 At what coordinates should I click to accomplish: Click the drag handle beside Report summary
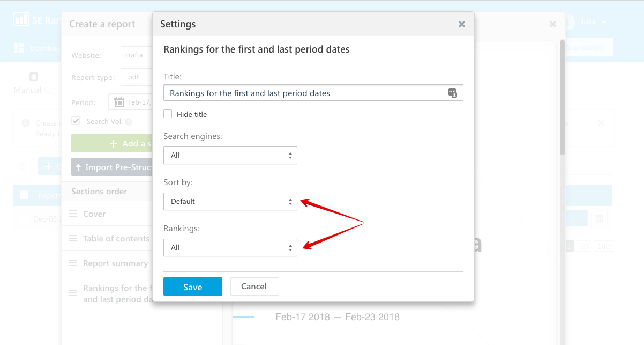73,263
